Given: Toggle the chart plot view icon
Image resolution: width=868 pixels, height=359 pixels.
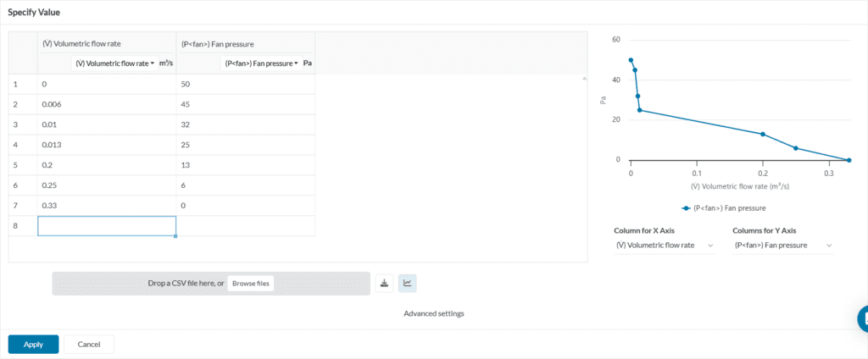Looking at the screenshot, I should [x=408, y=283].
